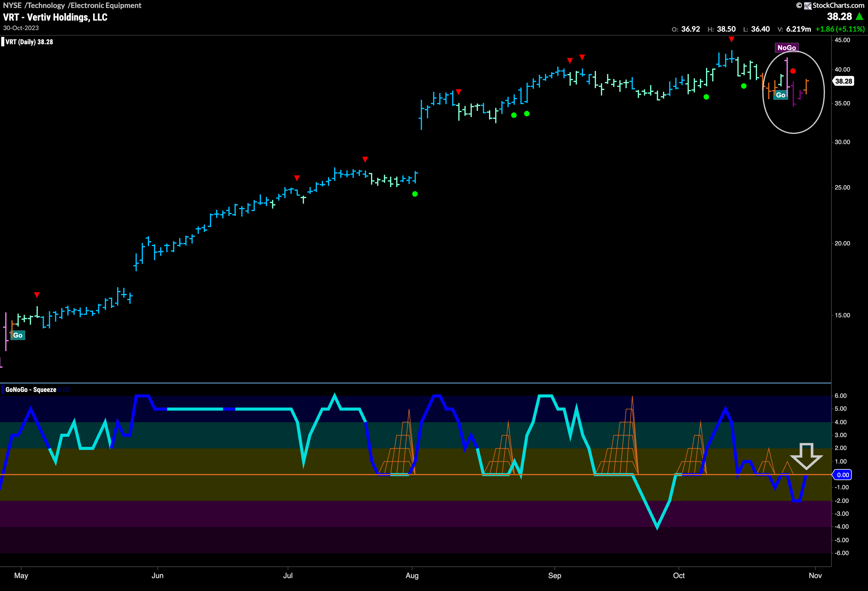The height and width of the screenshot is (591, 868).
Task: Click the 25.00 price axis label
Action: [842, 188]
